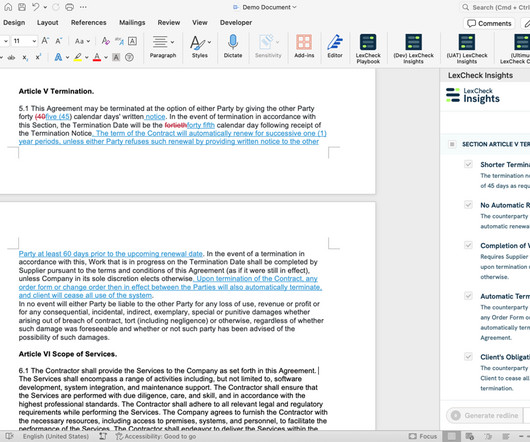
Task: Toggle the Shorter Termination insight checkbox
Action: click(x=468, y=164)
